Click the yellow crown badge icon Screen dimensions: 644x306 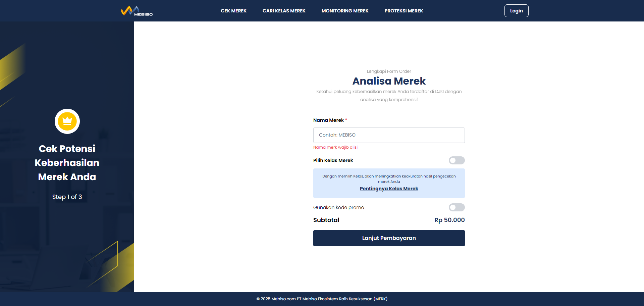point(67,121)
